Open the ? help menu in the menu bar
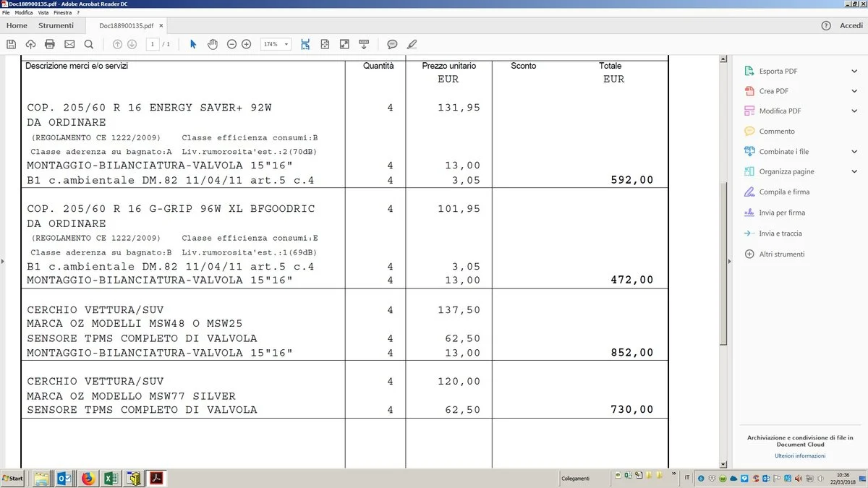Screen dimensions: 868x488 78,13
